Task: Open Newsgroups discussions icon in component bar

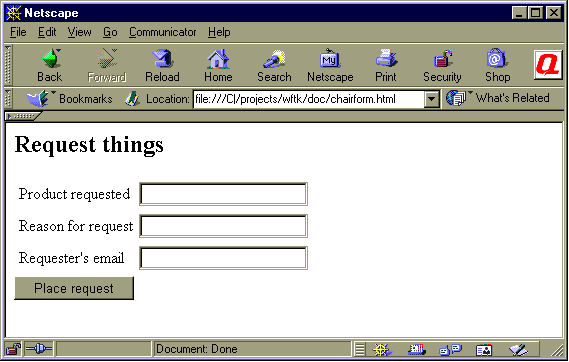Action: click(x=450, y=350)
